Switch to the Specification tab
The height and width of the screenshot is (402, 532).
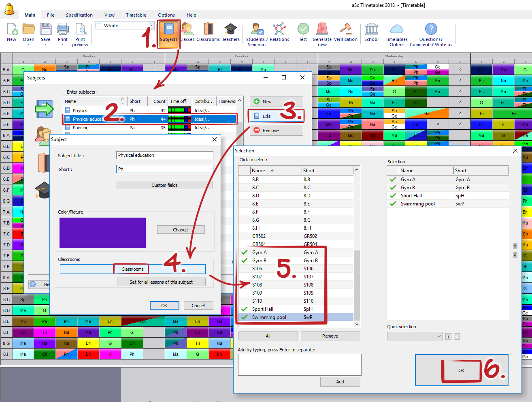tap(79, 15)
